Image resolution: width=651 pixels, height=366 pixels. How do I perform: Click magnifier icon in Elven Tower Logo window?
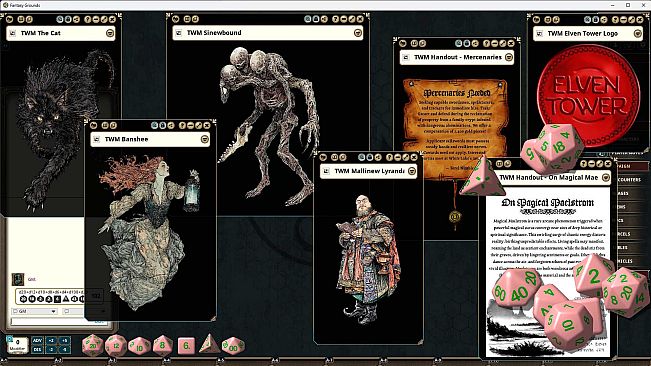coord(587,20)
